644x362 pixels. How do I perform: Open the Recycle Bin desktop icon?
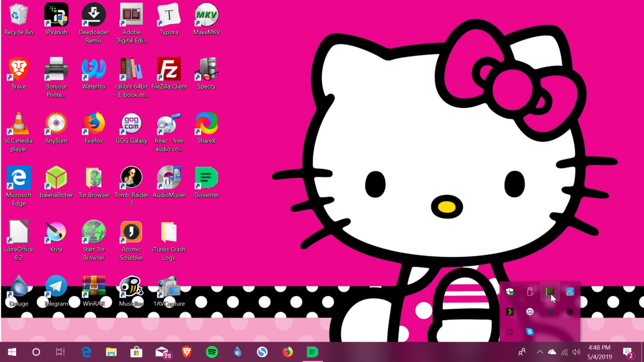pyautogui.click(x=19, y=19)
